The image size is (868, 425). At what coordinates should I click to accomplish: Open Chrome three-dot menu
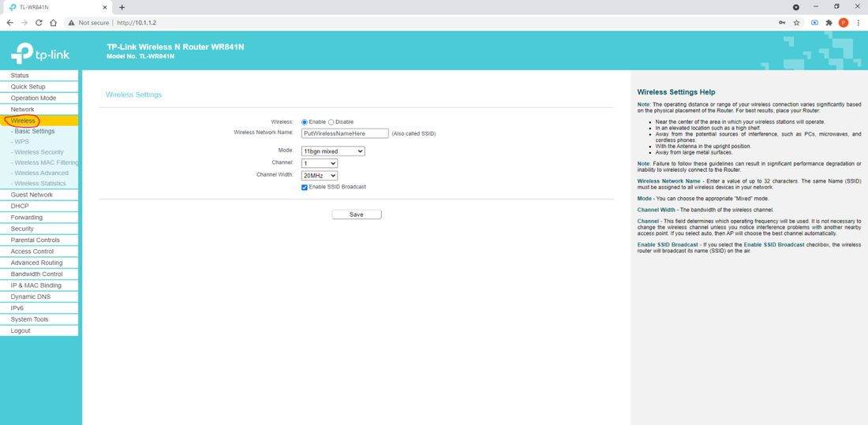tap(858, 23)
